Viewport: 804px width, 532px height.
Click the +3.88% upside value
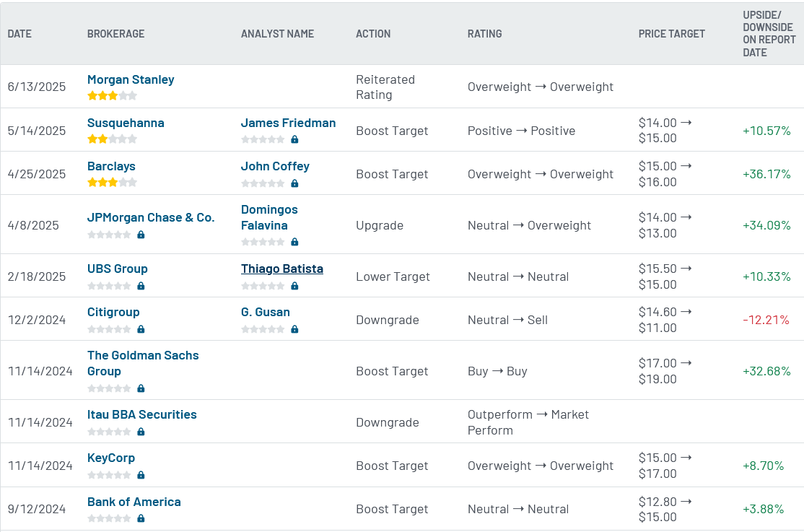click(763, 510)
